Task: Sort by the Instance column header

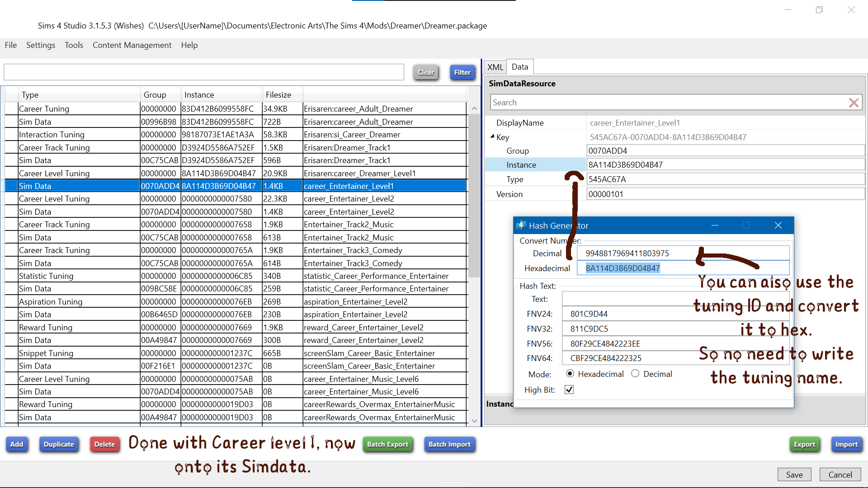Action: coord(222,95)
